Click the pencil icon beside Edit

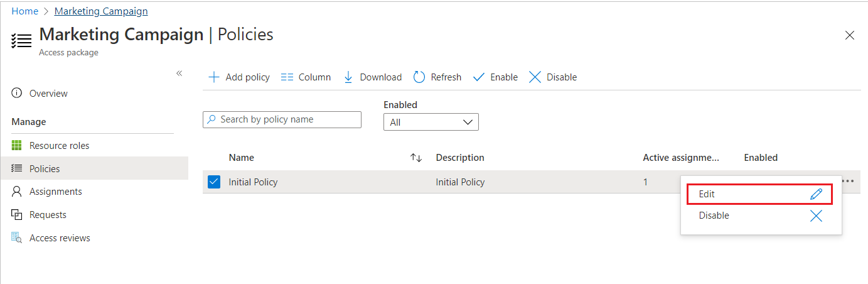coord(816,194)
